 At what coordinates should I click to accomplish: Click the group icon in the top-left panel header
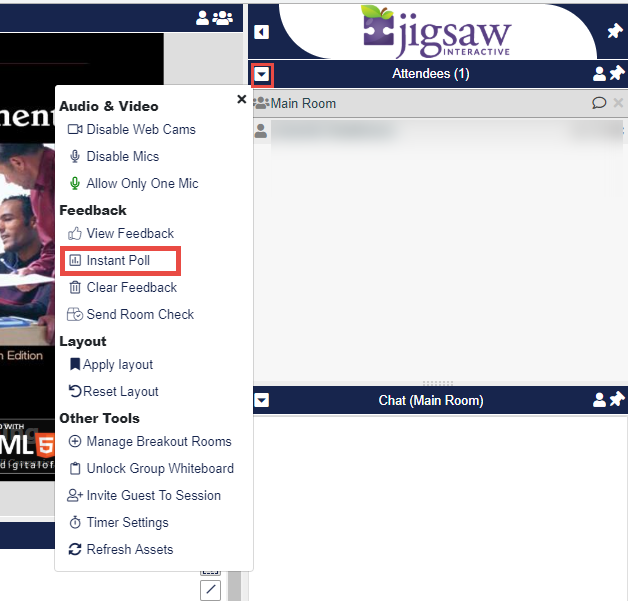(x=223, y=17)
